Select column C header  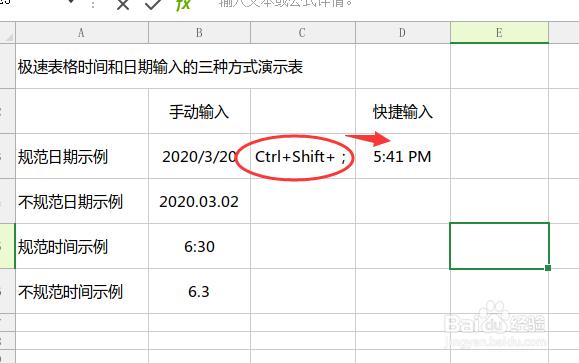(x=303, y=33)
